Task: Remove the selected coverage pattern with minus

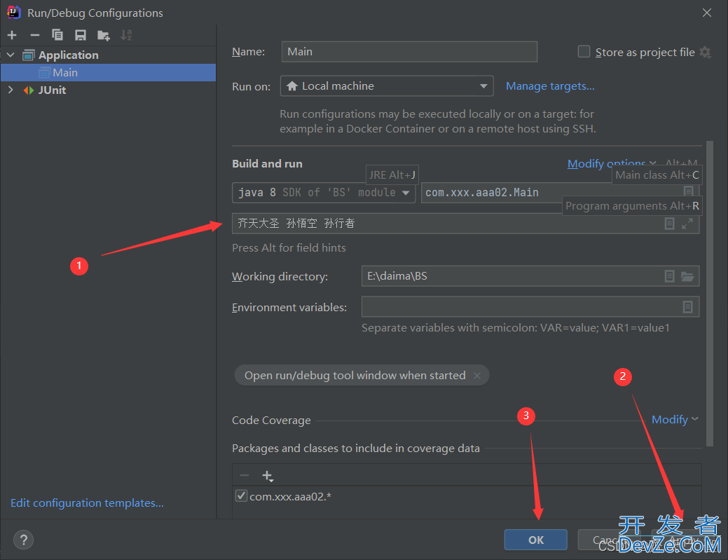Action: click(245, 475)
